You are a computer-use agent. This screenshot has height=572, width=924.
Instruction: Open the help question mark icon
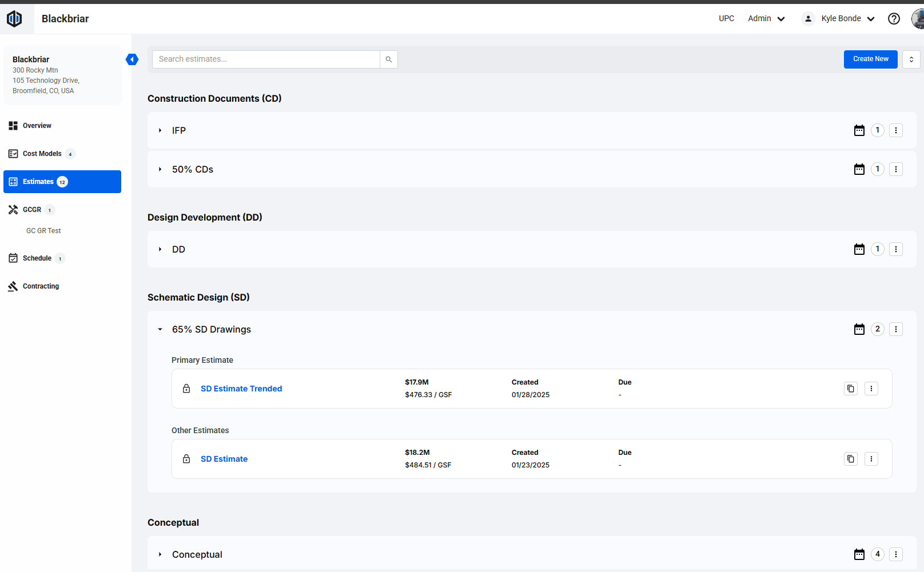point(894,19)
